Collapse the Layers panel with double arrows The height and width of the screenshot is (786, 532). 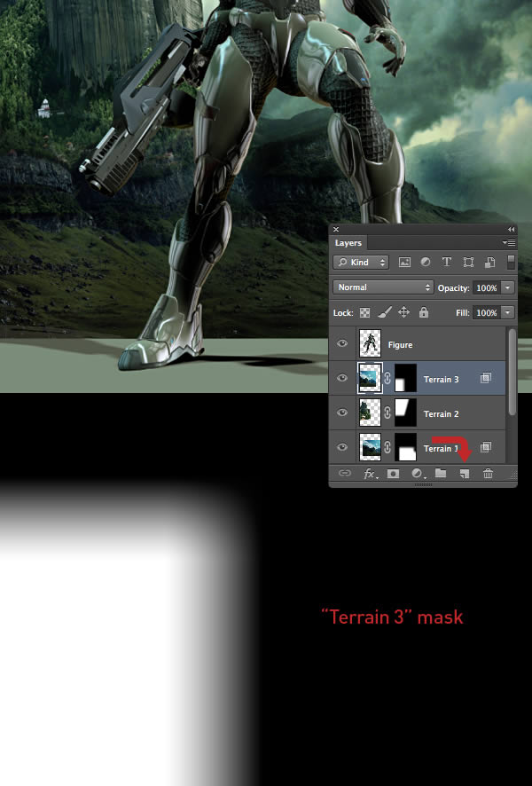tap(511, 229)
